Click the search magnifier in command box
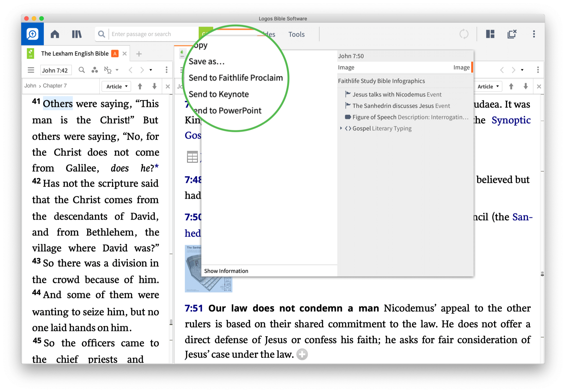 click(x=101, y=34)
